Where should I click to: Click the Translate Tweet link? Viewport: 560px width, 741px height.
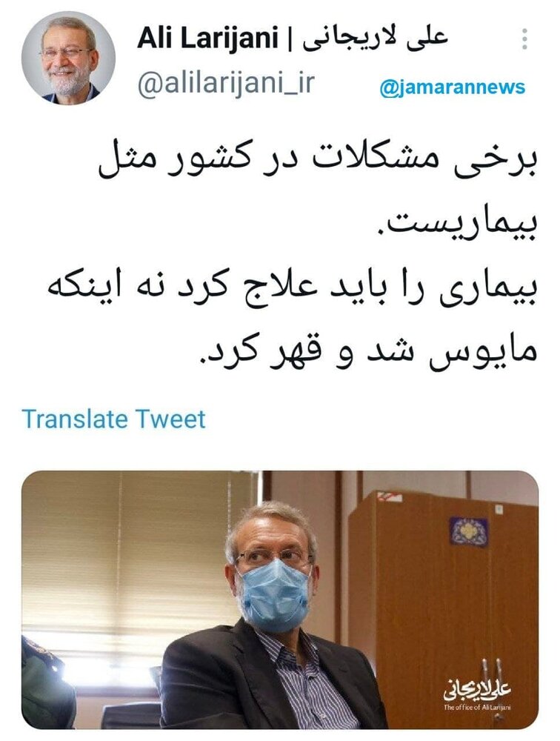114,419
